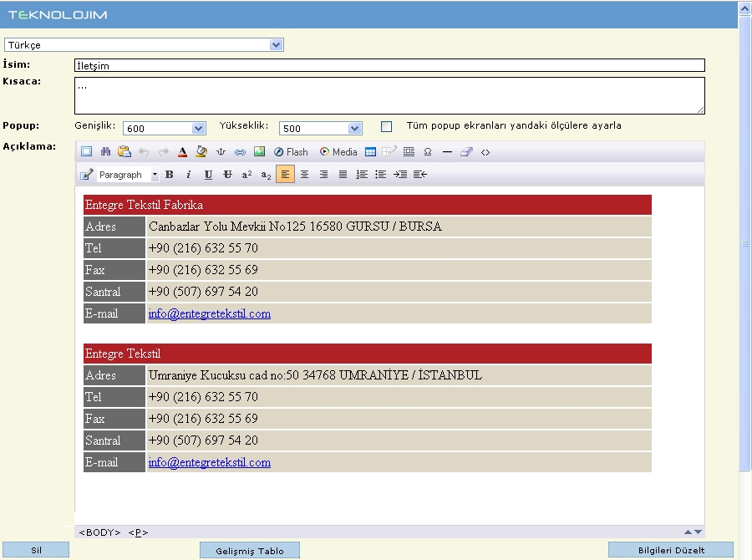The image size is (752, 560).
Task: Click the Sil button
Action: pos(36,551)
